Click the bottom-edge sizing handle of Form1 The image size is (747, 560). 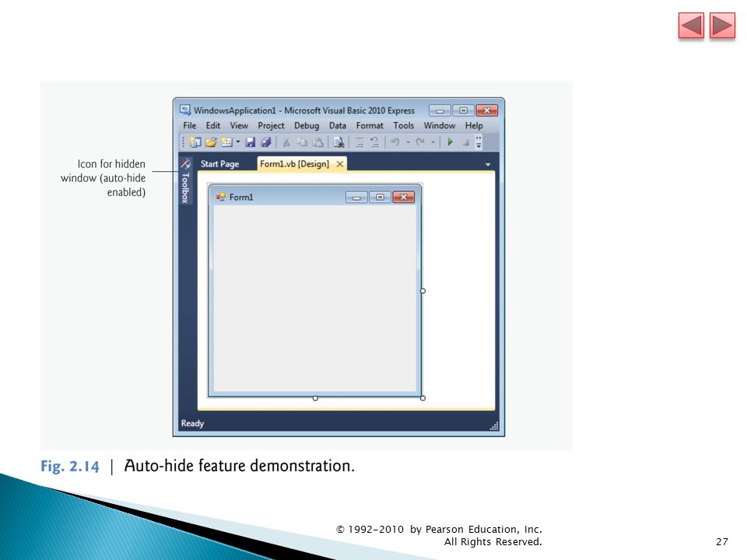(x=315, y=398)
